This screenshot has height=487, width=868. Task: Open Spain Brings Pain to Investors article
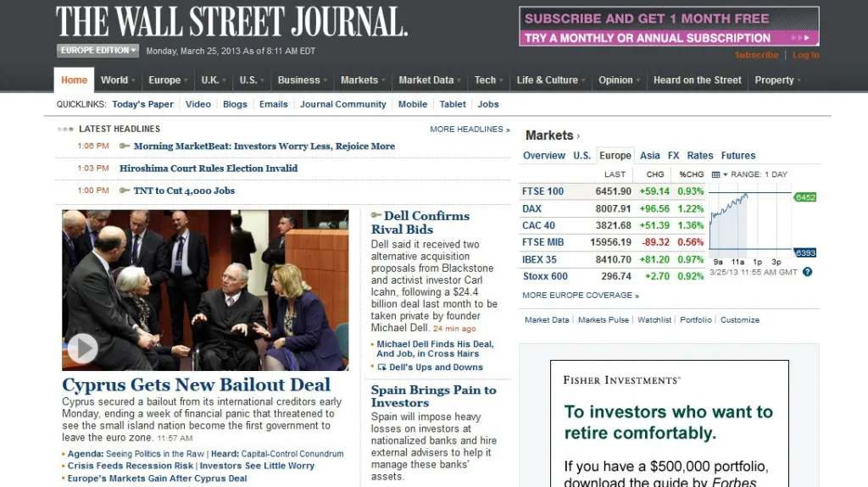(433, 396)
